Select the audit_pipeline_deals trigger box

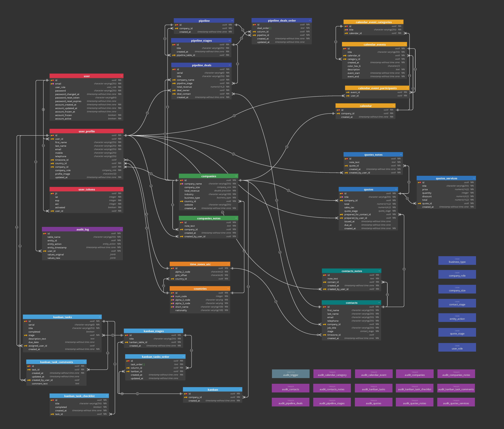click(290, 402)
